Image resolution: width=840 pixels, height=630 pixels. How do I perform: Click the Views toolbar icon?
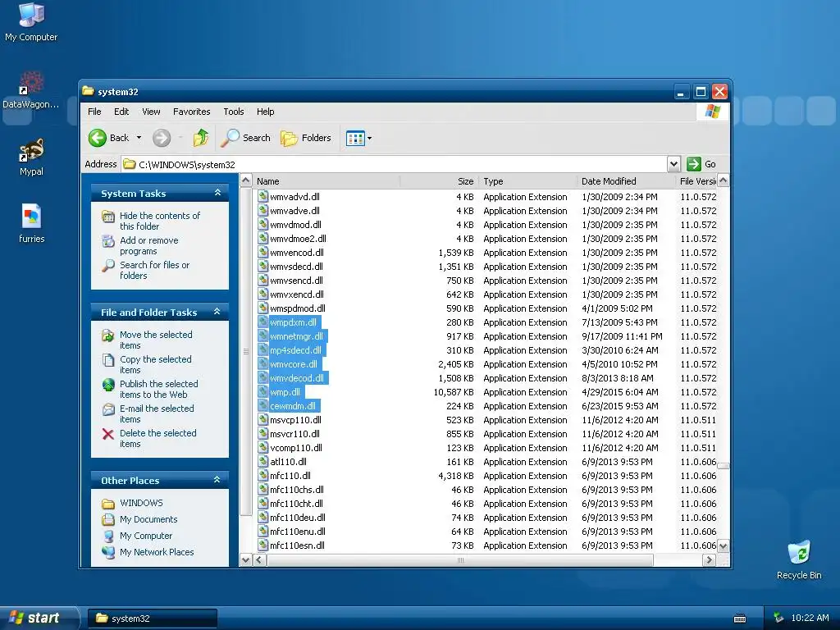pos(355,138)
